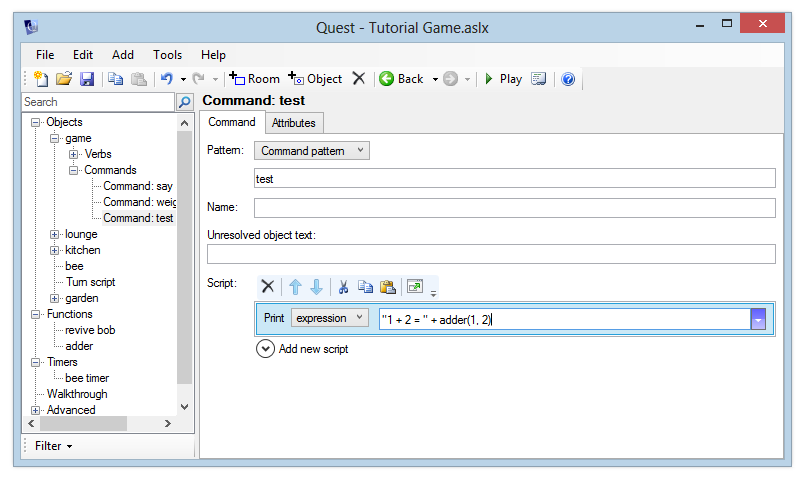Toggle the code view icon

(538, 79)
